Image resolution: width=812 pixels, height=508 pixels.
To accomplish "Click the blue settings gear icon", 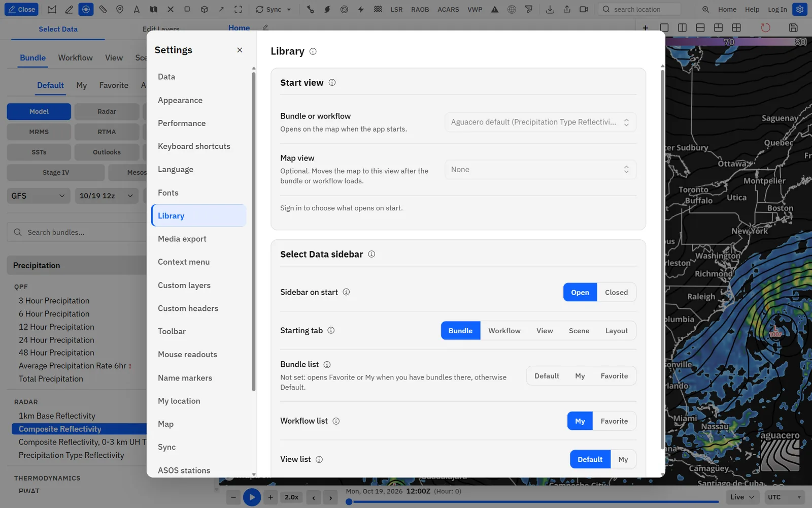I will pos(800,9).
